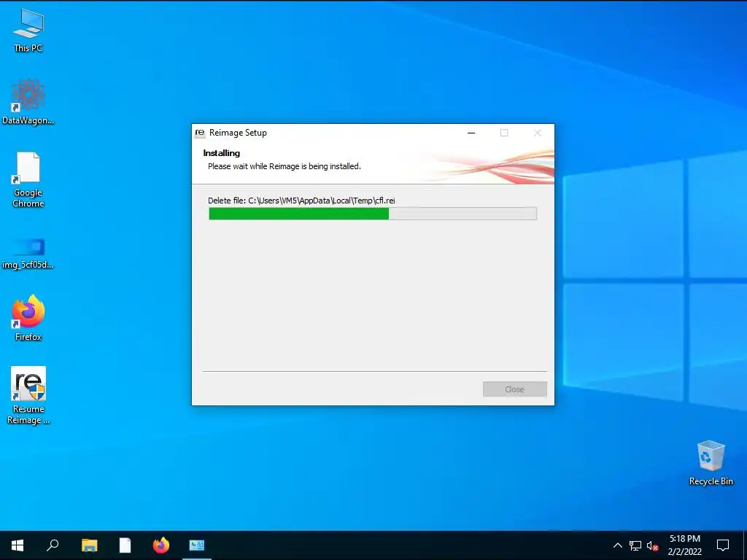Click the disabled Close button in installer
This screenshot has width=747, height=560.
pyautogui.click(x=514, y=389)
